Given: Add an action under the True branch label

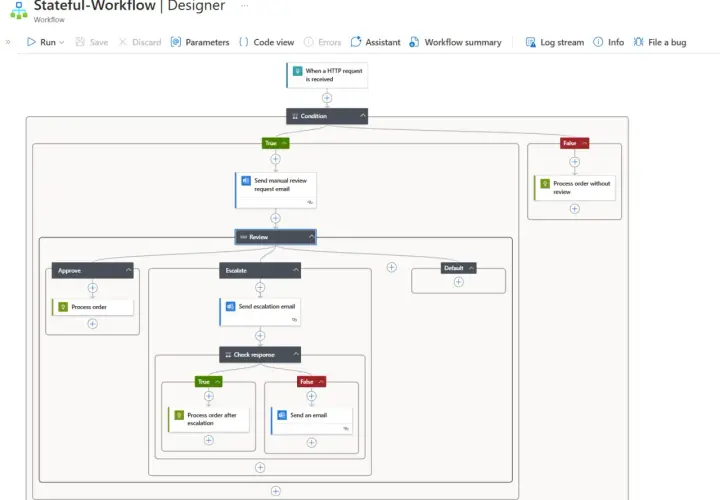Looking at the screenshot, I should click(276, 159).
